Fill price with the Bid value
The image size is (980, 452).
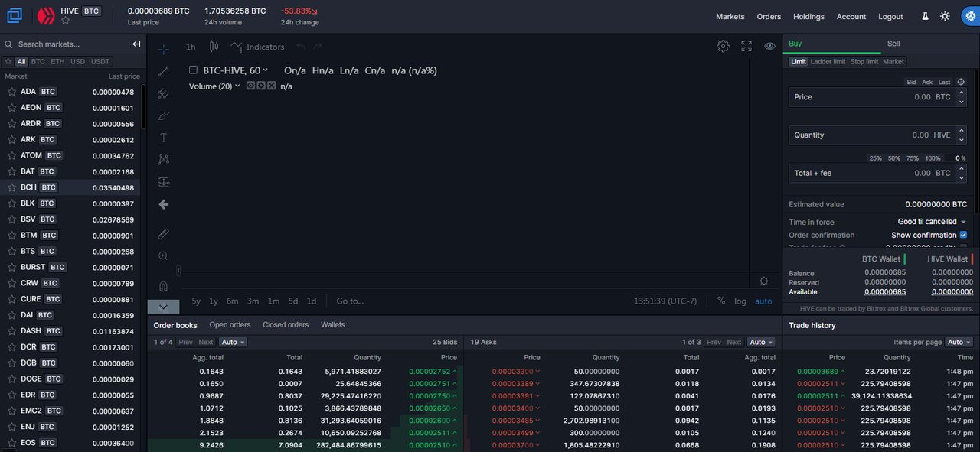[911, 82]
